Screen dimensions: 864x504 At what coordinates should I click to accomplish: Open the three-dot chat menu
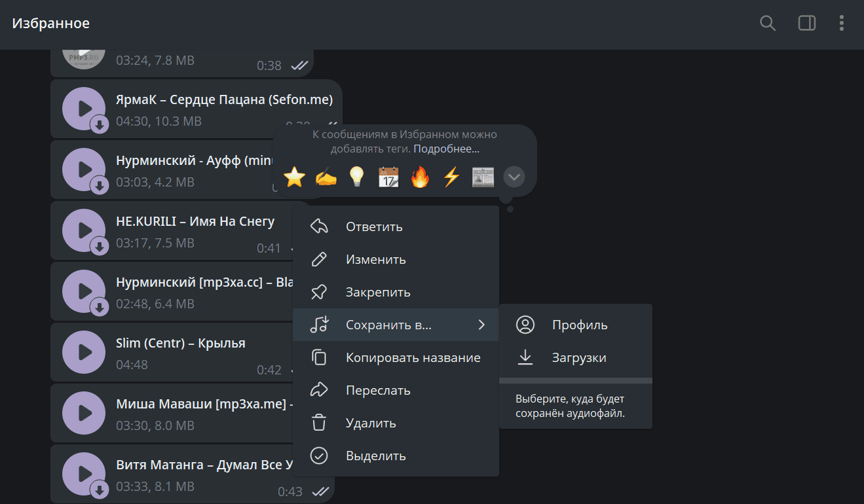[842, 24]
